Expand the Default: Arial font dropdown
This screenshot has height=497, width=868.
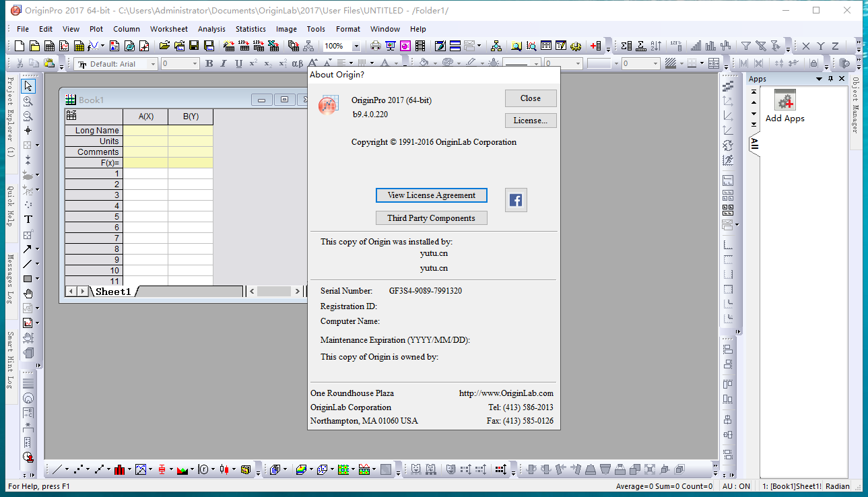[x=153, y=64]
